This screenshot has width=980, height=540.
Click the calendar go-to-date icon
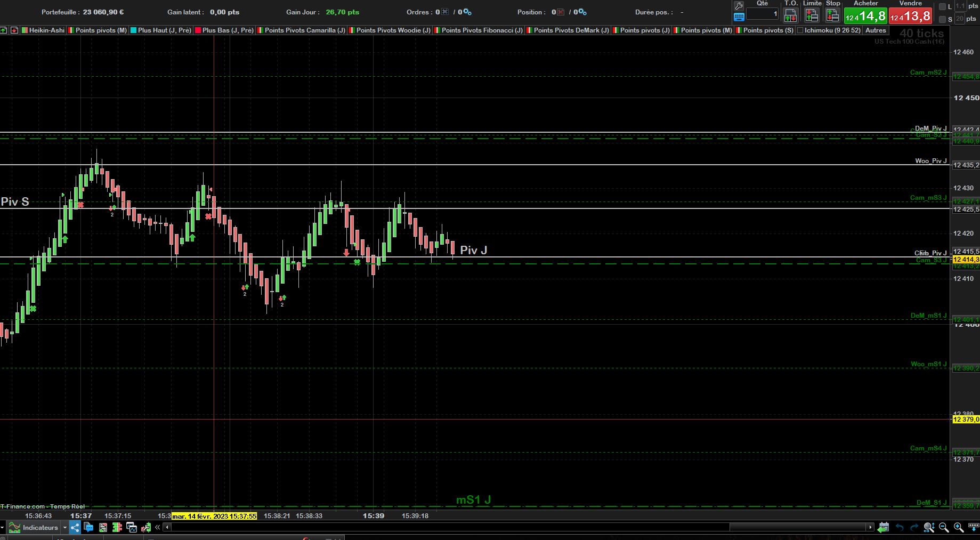[883, 527]
